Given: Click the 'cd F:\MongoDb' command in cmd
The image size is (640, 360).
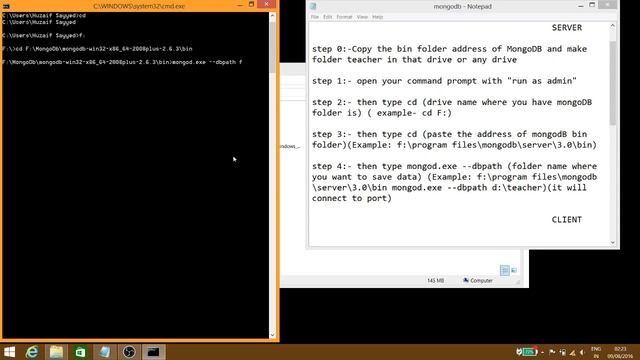Looking at the screenshot, I should 103,49.
